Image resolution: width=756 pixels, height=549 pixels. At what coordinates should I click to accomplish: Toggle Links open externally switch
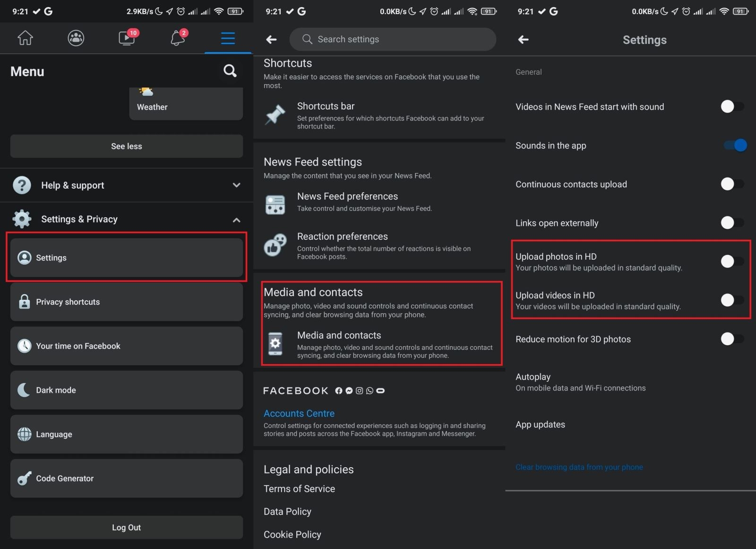(x=731, y=222)
